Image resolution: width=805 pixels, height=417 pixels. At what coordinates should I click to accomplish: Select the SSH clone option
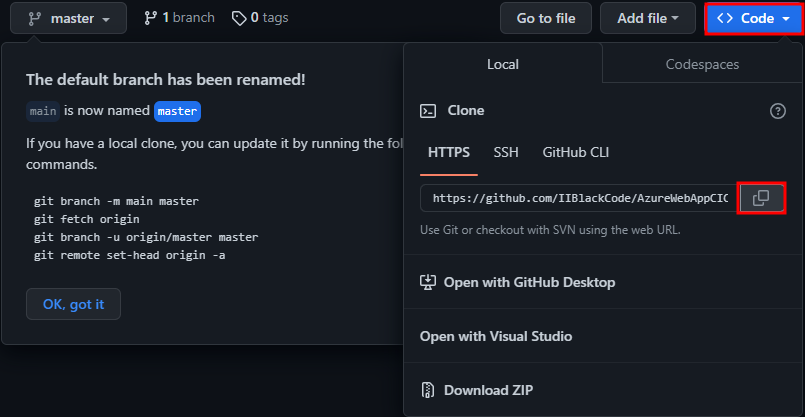point(506,153)
